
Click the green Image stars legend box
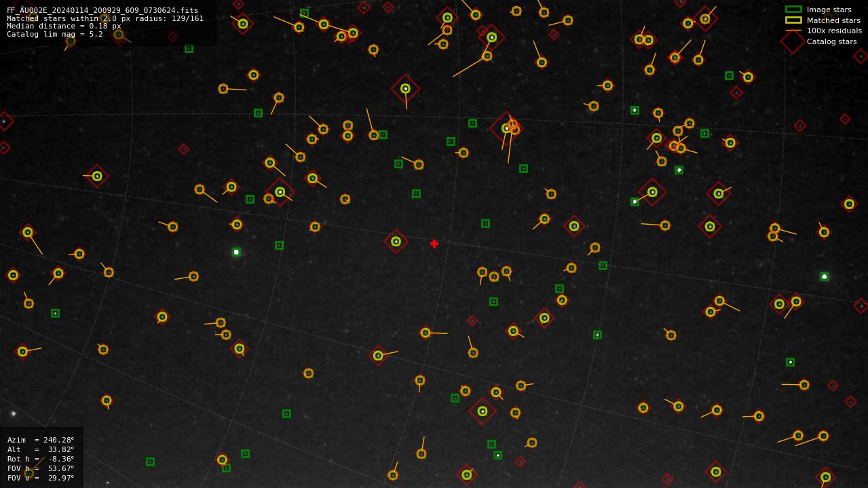(793, 10)
